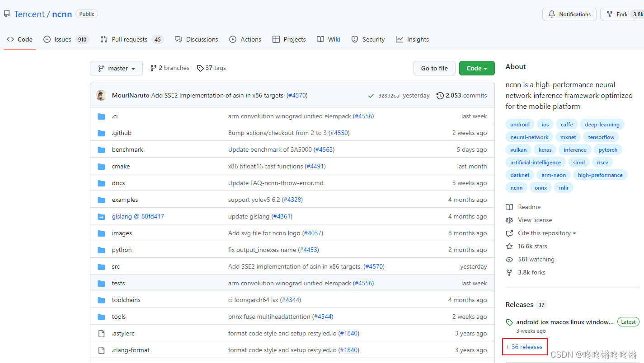644x363 pixels.
Task: Show the + 36 releases link
Action: (x=524, y=347)
